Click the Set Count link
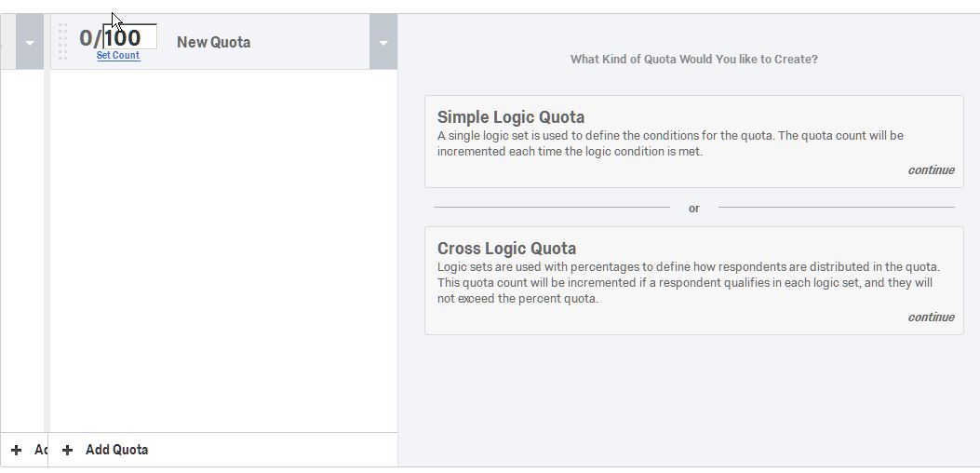The width and height of the screenshot is (980, 473). click(x=118, y=56)
